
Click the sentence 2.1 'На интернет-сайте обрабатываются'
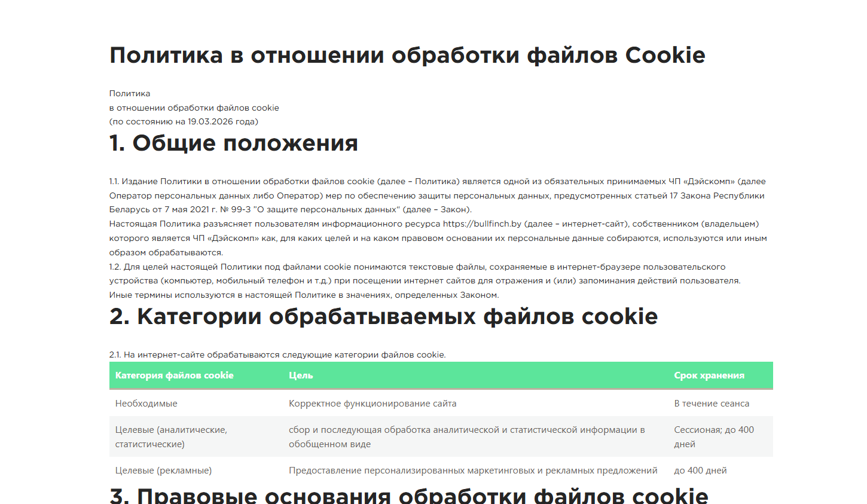click(277, 355)
